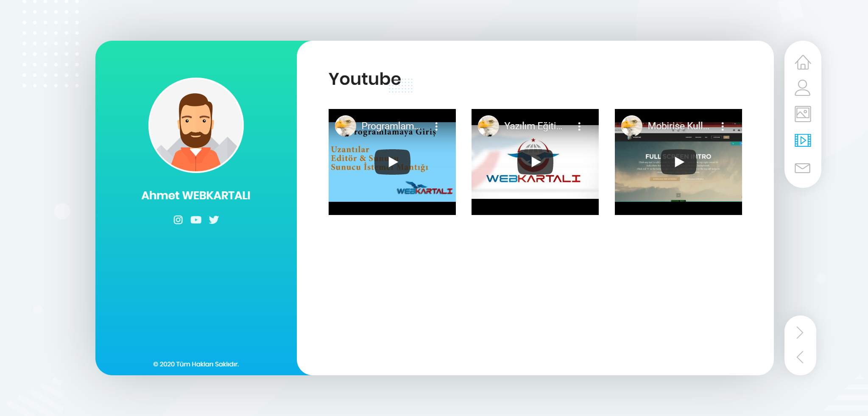Screen dimensions: 868x416
Task: Click Ahmet WEBKARTALI profile avatar picture
Action: coord(196,126)
